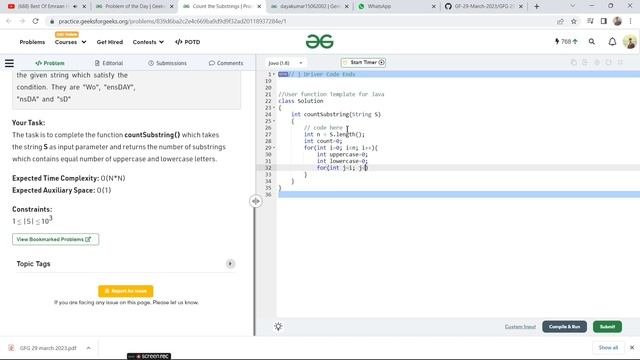Bookmark this page with the star icon
Screen dimensions: 640x360
(x=573, y=21)
